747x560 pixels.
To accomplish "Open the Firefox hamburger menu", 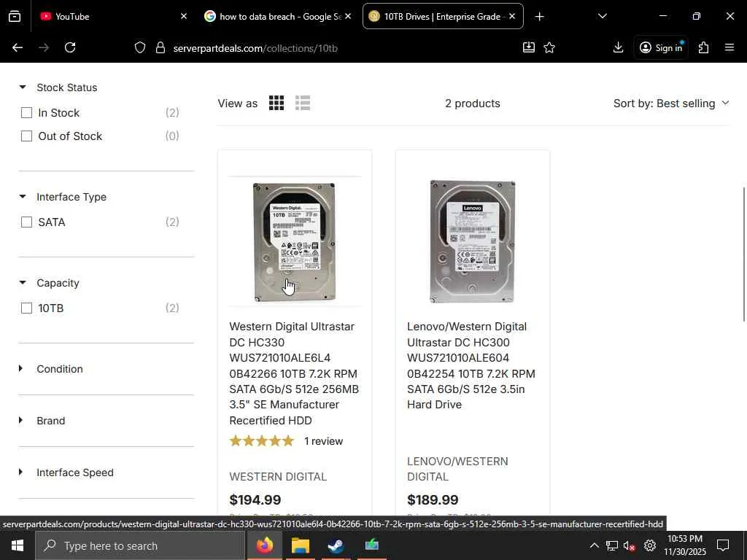I will (729, 47).
